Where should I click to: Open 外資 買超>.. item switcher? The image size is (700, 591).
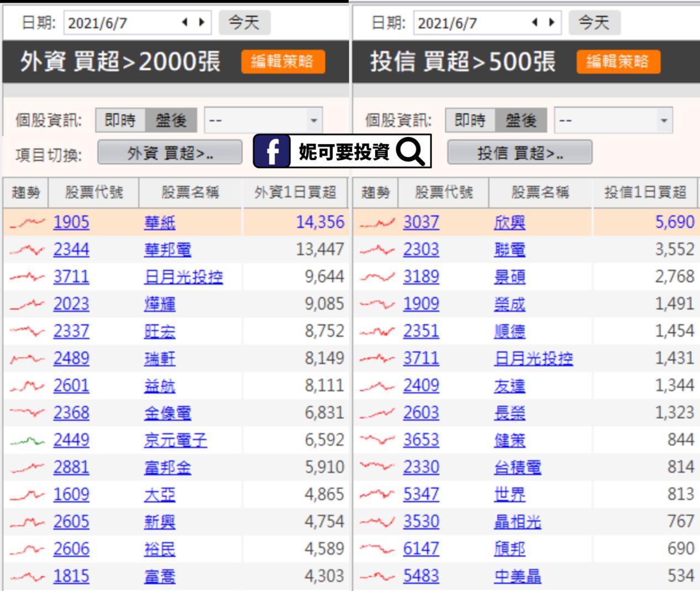(170, 152)
